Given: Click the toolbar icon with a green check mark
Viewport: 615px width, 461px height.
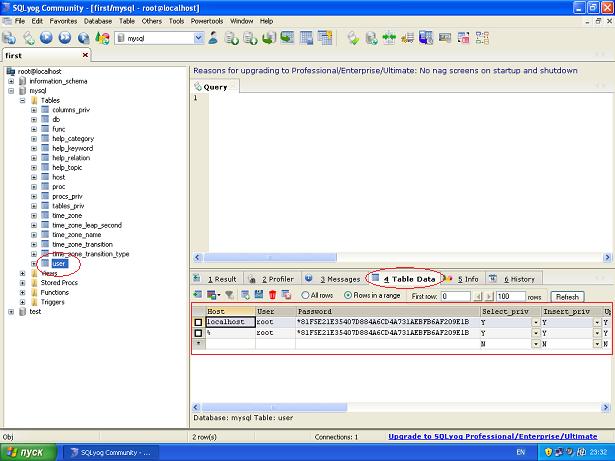Looking at the screenshot, I should tap(353, 38).
